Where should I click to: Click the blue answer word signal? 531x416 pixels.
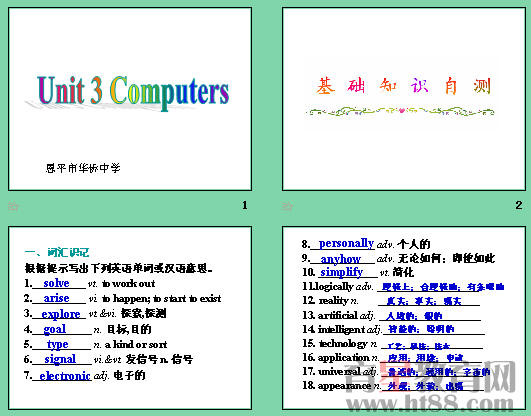(x=60, y=359)
